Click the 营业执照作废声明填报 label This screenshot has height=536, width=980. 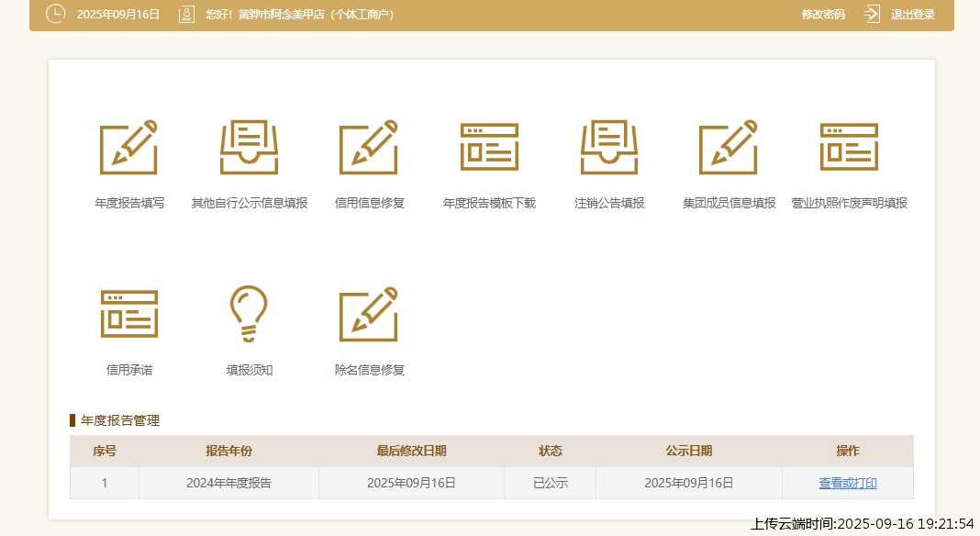coord(849,203)
